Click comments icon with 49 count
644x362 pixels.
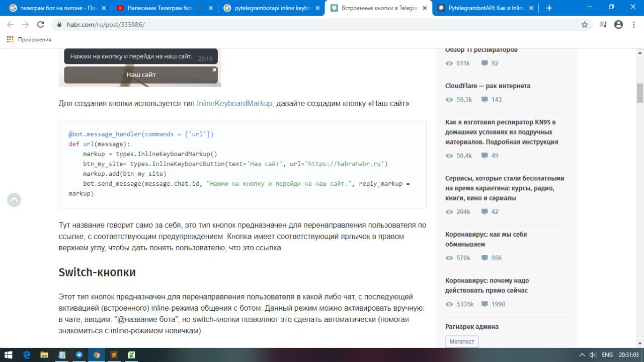pyautogui.click(x=485, y=156)
